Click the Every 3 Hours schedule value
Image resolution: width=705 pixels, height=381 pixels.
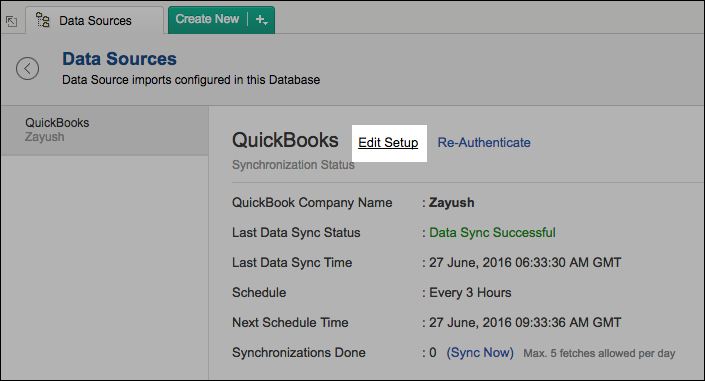(470, 293)
